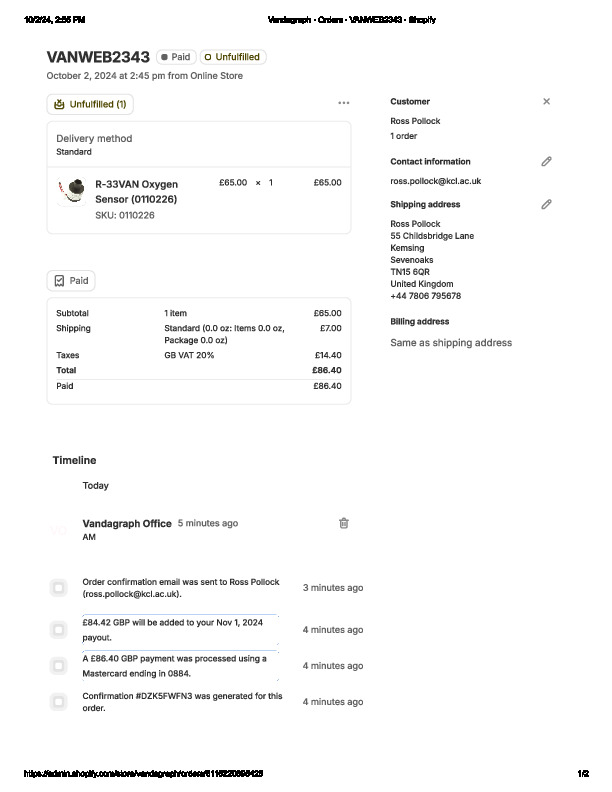612x792 pixels.
Task: Tick the checkbox beside the Mastercard payment event
Action: pyautogui.click(x=59, y=665)
